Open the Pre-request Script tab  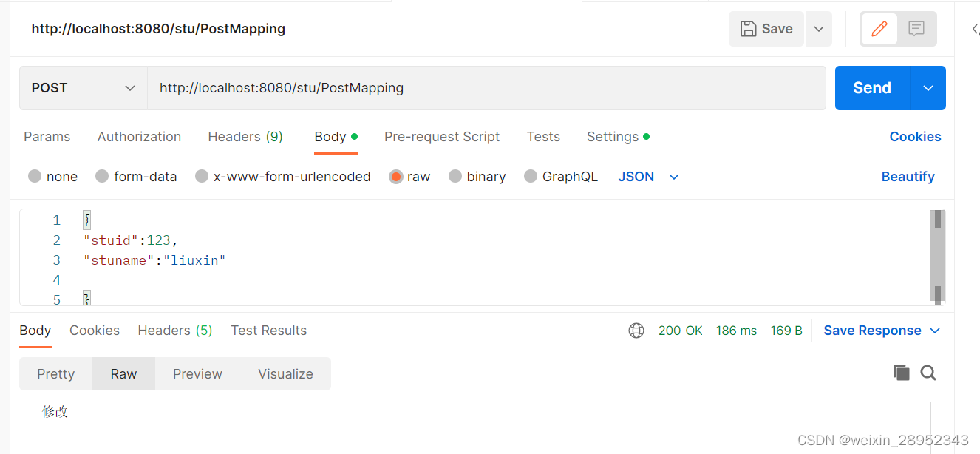coord(442,137)
